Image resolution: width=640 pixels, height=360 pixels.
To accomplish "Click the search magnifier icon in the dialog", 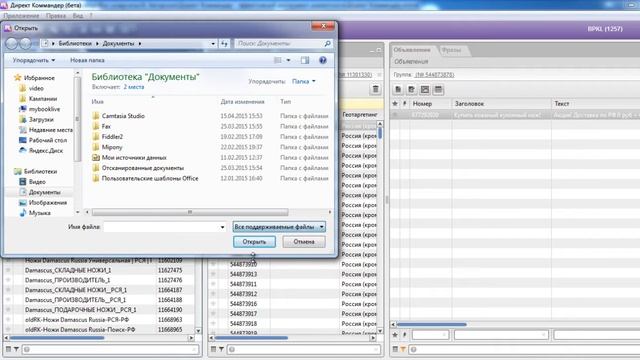I will 327,43.
